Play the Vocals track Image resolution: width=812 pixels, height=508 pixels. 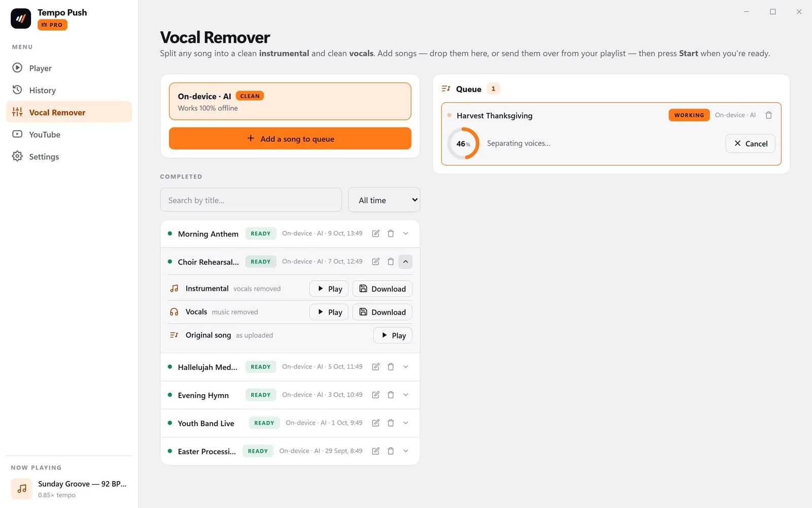point(329,312)
